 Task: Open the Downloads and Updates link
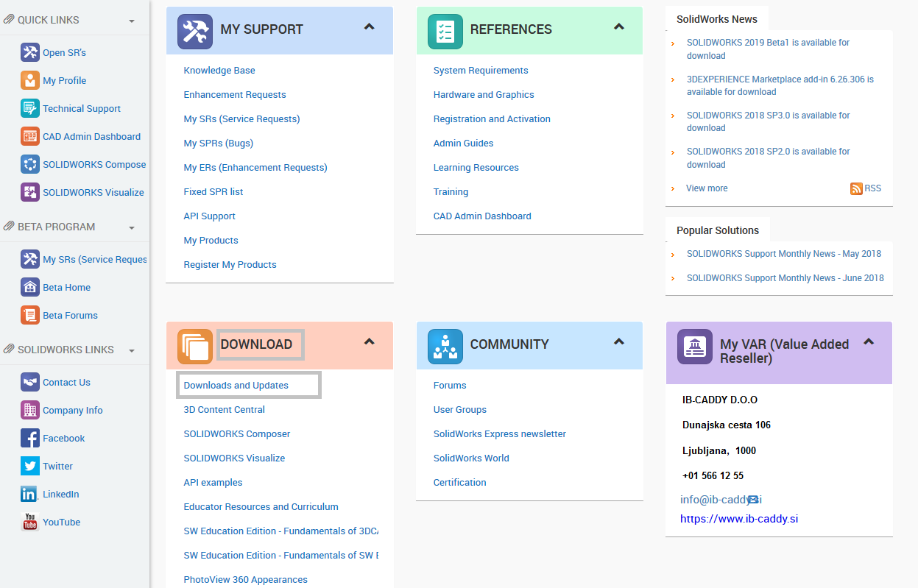[236, 385]
